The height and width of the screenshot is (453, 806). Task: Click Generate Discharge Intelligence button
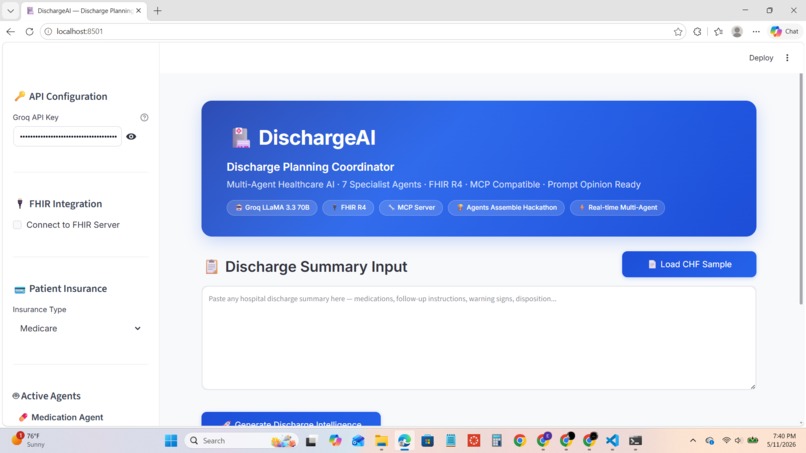(291, 420)
